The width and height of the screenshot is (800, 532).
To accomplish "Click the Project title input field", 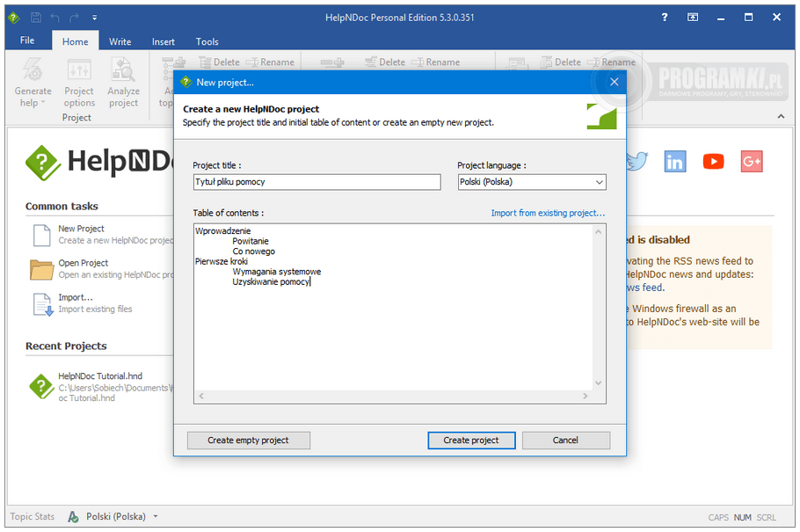I will [316, 182].
